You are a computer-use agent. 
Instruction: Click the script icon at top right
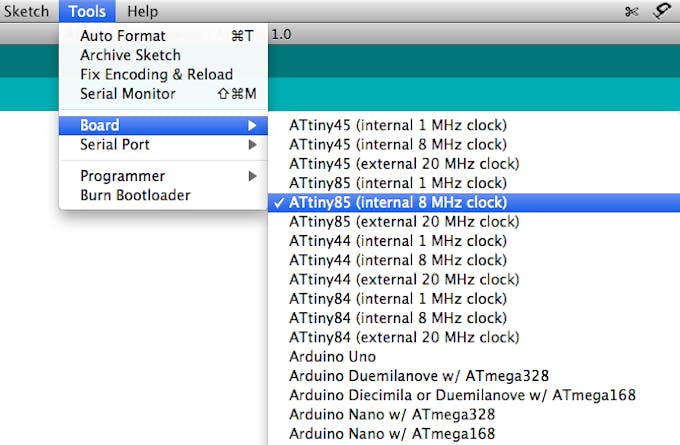662,11
